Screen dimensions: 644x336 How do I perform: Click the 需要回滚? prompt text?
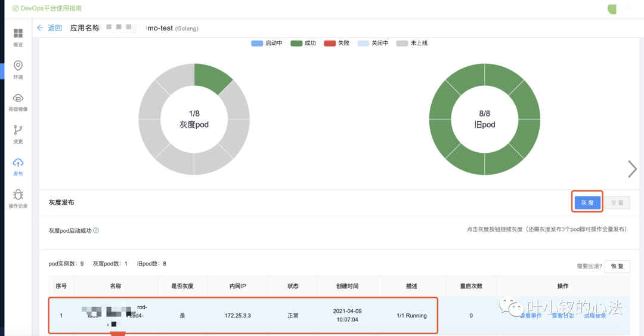(x=589, y=266)
